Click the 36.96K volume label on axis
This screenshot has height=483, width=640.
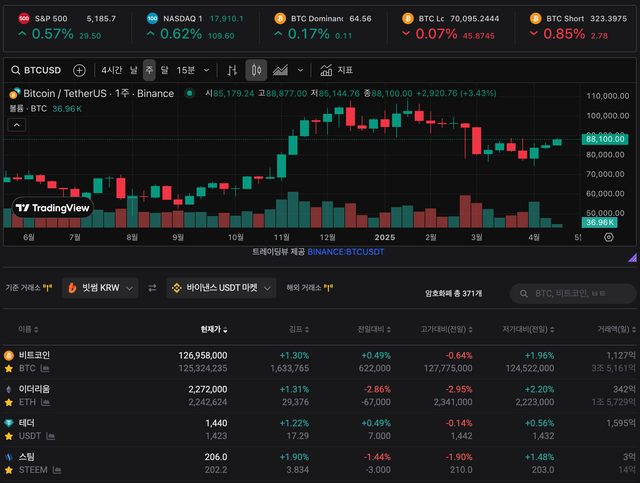point(600,223)
